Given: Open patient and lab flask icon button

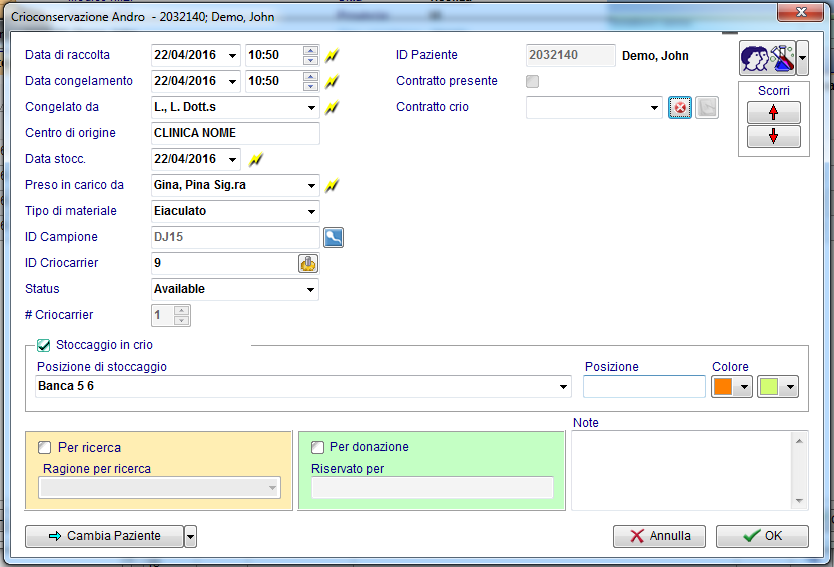Looking at the screenshot, I should pyautogui.click(x=768, y=57).
